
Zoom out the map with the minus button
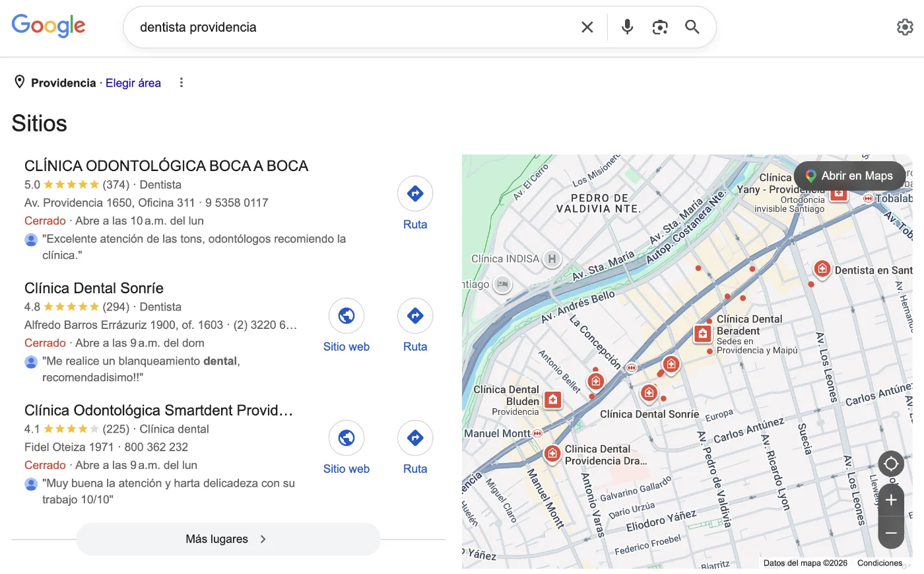point(891,533)
